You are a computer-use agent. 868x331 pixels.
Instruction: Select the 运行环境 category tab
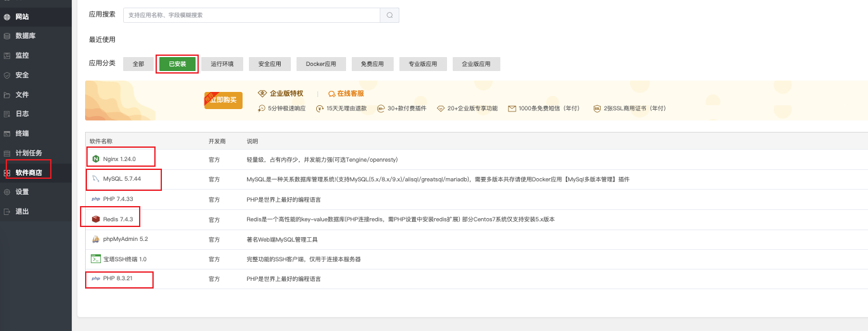coord(222,64)
